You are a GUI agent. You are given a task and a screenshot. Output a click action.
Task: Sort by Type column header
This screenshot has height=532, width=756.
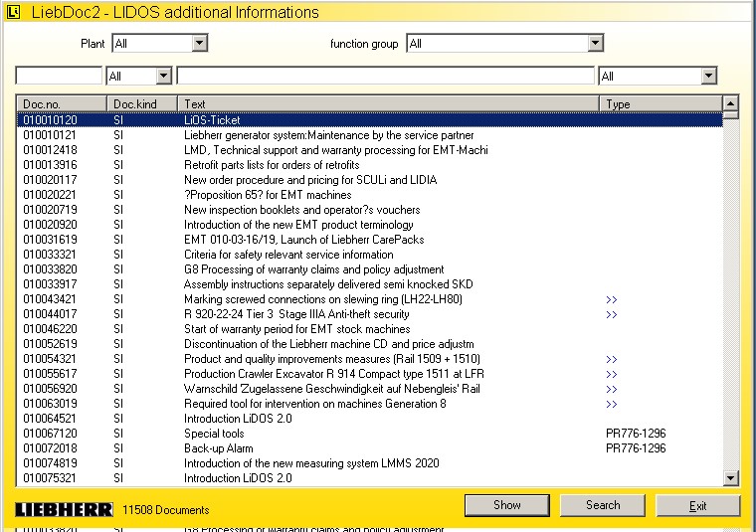click(661, 103)
